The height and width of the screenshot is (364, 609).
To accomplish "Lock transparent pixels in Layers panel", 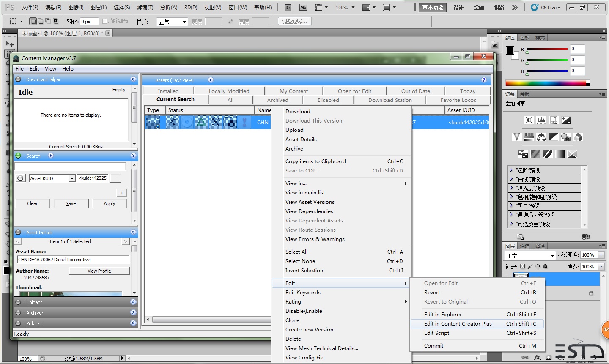I will point(522,266).
